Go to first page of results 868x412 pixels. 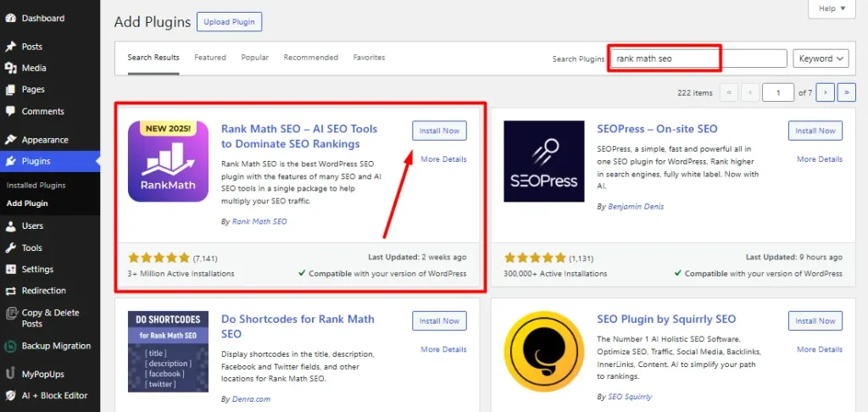pos(729,92)
